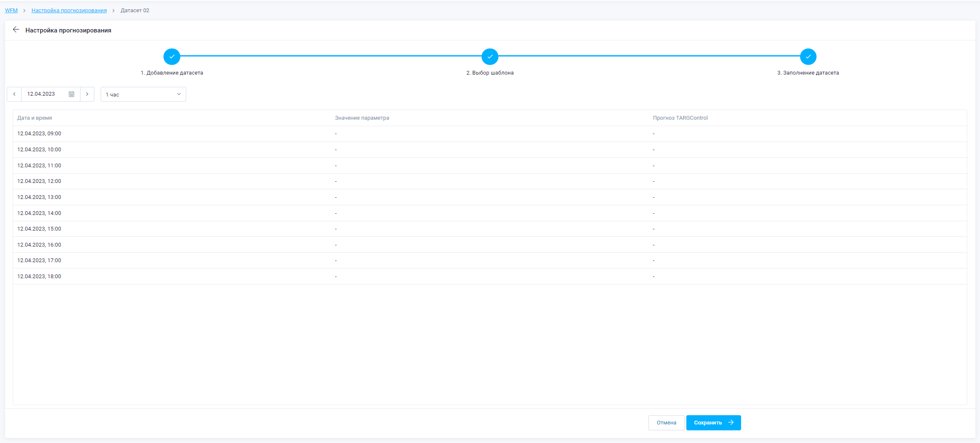Open the WFM breadcrumb link

(x=11, y=11)
